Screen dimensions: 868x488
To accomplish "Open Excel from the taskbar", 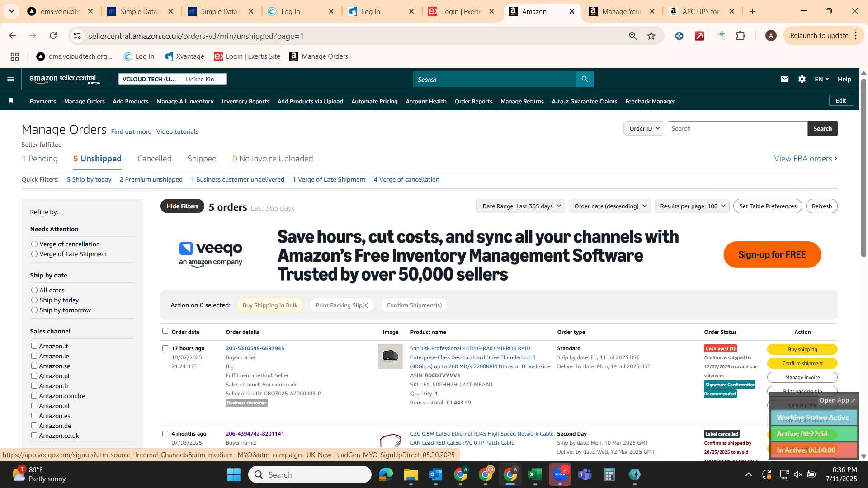I will tap(535, 474).
